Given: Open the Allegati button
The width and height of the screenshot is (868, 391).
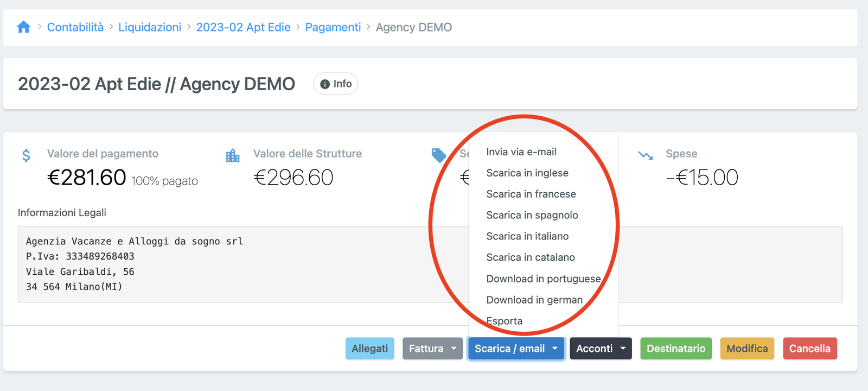Looking at the screenshot, I should [369, 349].
